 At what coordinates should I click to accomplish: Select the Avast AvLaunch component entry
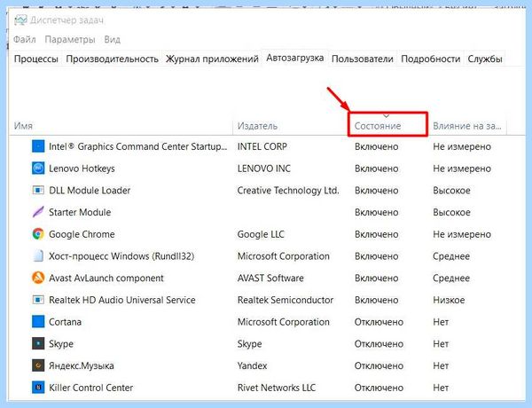click(x=106, y=278)
